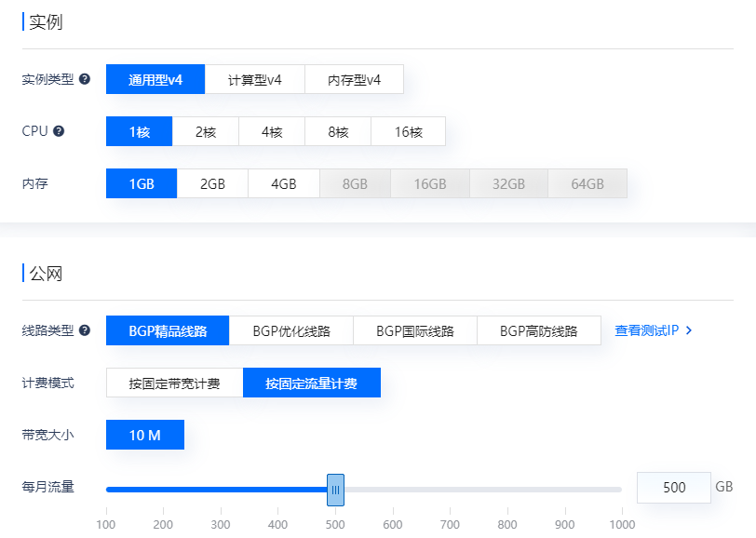Viewport: 756px width, 538px height.
Task: Click the monthly traffic slider handle
Action: tap(335, 490)
